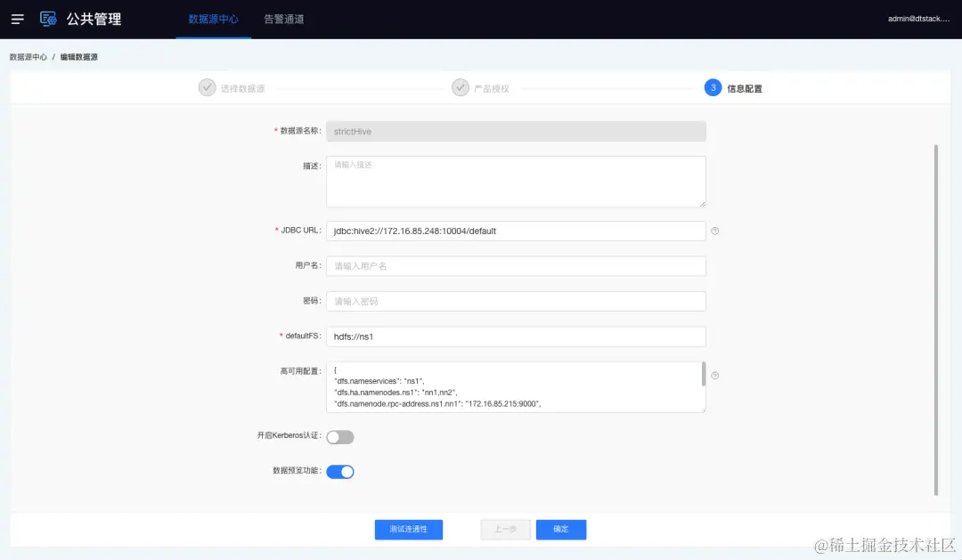Viewport: 962px width, 560px height.
Task: Click the 数据源名称 field strictHive
Action: (x=516, y=131)
